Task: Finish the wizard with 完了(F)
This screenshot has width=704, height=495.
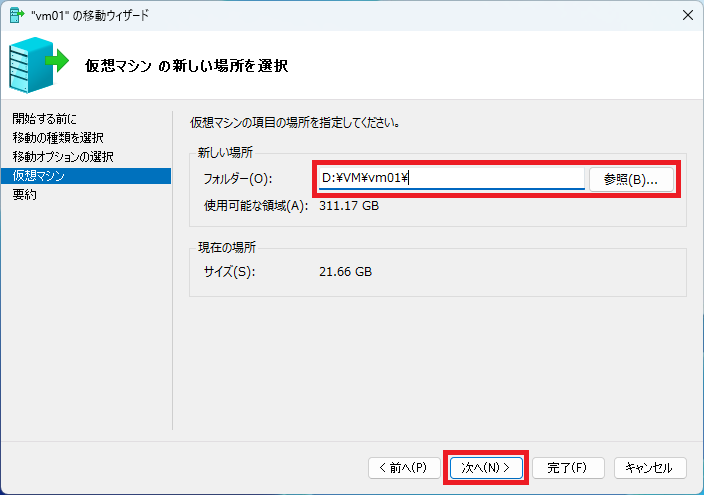Action: click(x=568, y=468)
